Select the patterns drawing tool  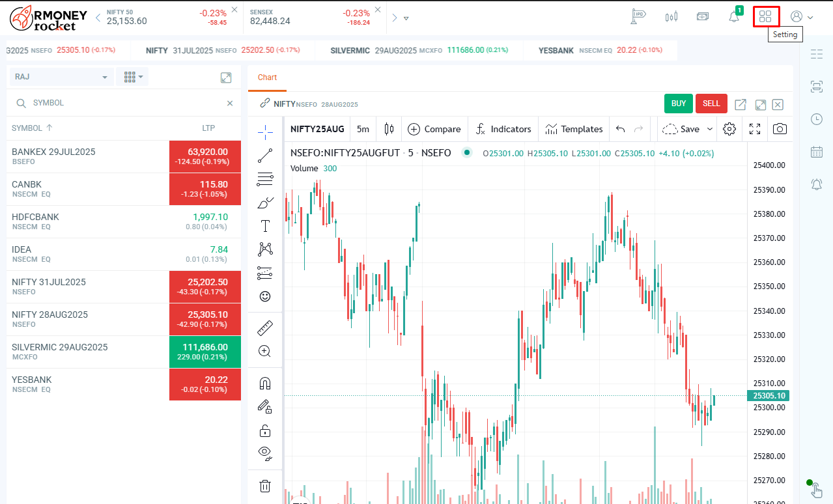pyautogui.click(x=265, y=249)
